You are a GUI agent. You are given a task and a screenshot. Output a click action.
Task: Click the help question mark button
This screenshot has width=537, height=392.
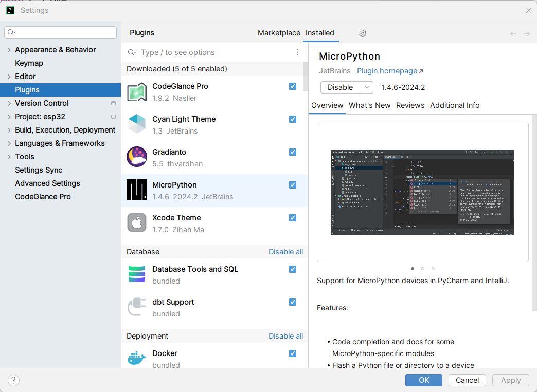point(13,380)
